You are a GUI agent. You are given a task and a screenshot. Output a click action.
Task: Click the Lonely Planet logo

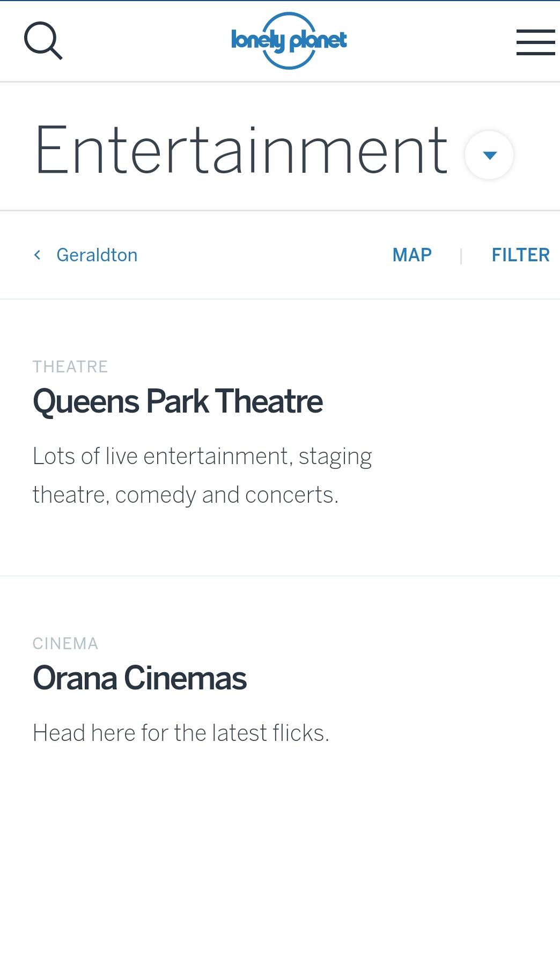click(x=289, y=41)
